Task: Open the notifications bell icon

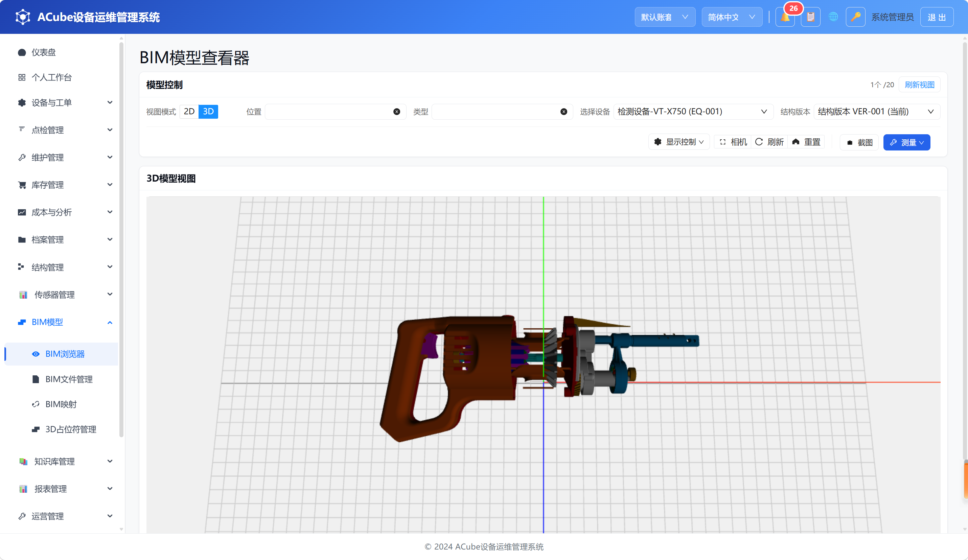Action: pyautogui.click(x=785, y=17)
